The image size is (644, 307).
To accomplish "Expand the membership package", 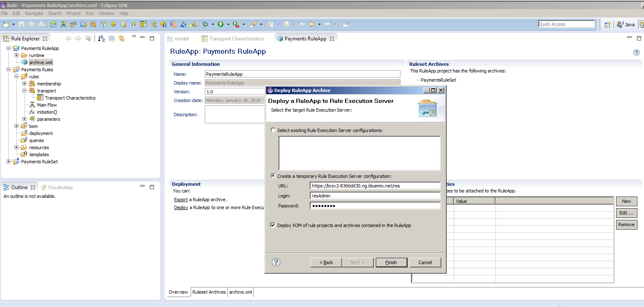I will click(x=25, y=84).
